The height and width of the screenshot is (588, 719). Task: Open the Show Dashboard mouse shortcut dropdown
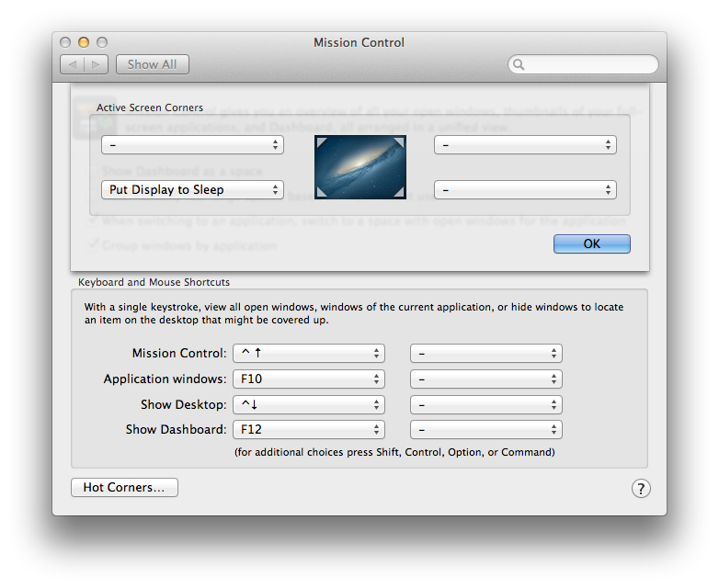tap(485, 429)
